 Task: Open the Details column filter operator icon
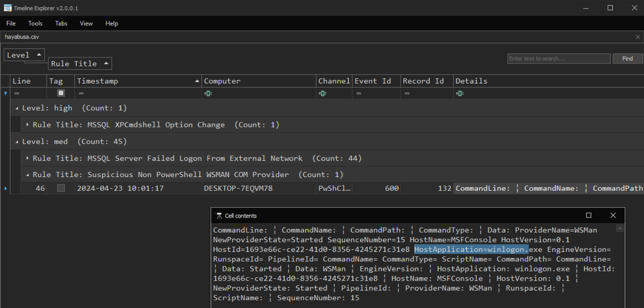point(460,93)
